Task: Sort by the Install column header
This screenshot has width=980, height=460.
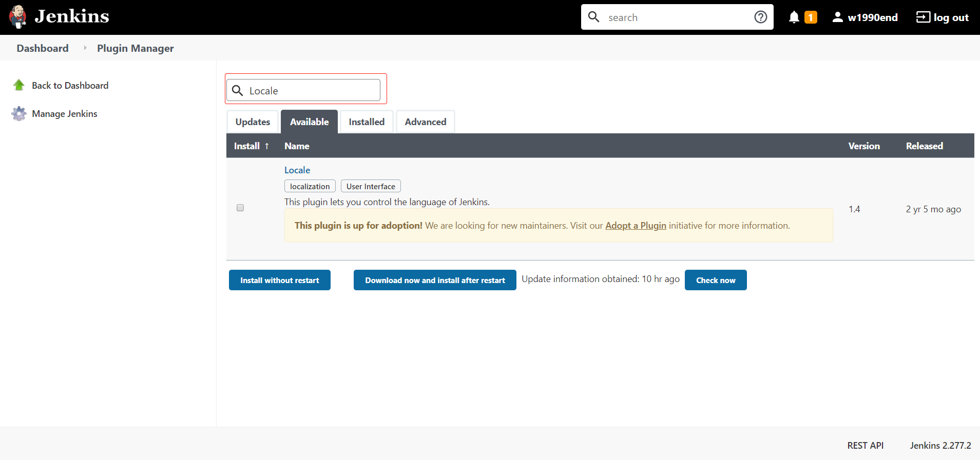Action: 247,146
